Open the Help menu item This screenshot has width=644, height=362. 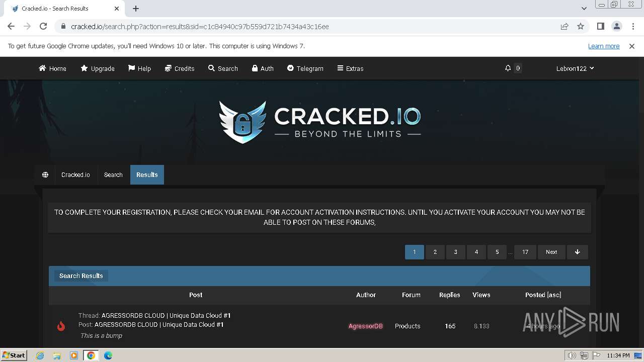coord(139,68)
